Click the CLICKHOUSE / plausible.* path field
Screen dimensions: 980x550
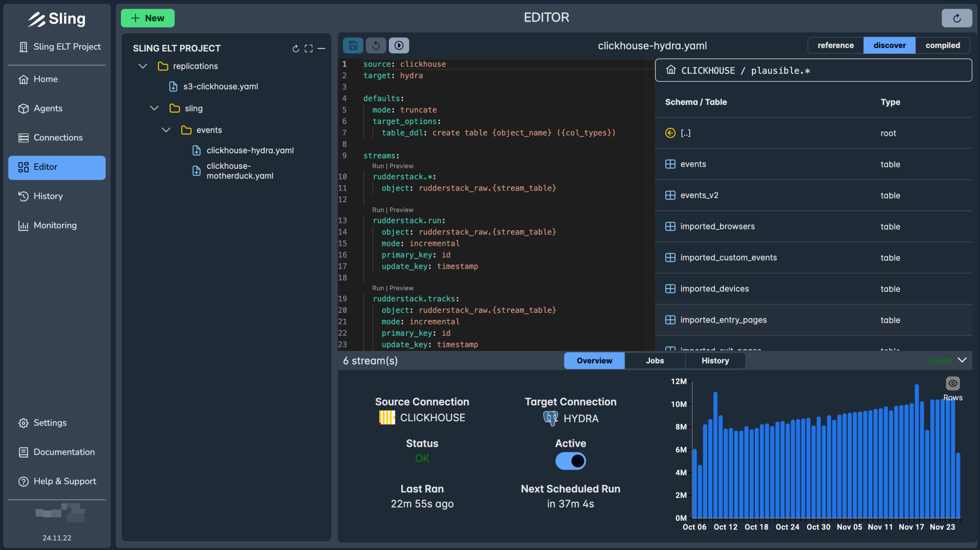(813, 70)
